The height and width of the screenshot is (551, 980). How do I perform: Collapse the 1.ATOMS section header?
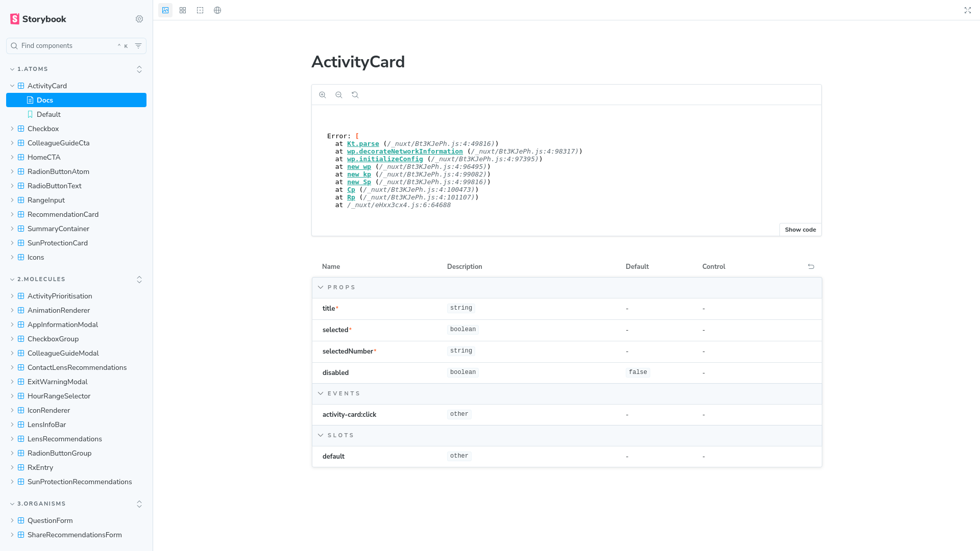tap(30, 69)
